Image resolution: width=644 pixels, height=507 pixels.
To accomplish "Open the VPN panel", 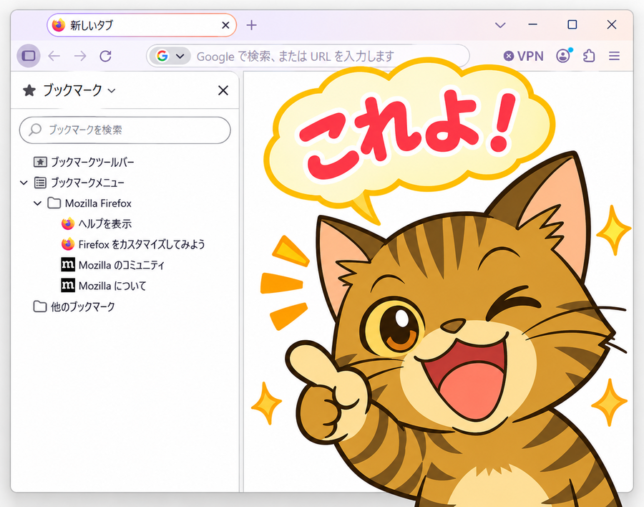I will point(524,56).
